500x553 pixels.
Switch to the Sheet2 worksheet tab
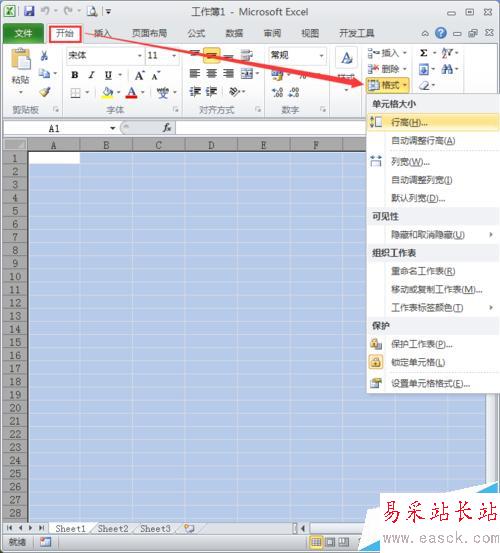(113, 529)
